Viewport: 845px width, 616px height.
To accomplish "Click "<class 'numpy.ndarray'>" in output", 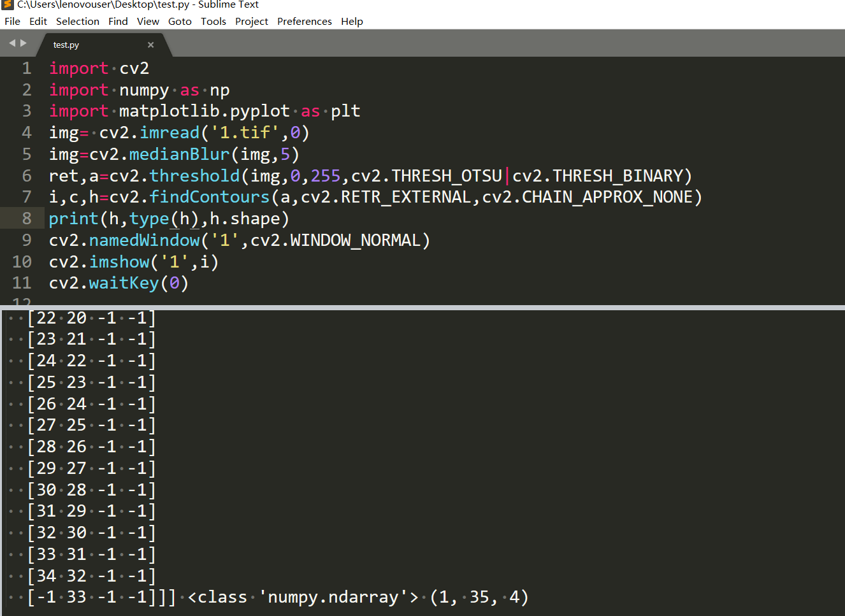I will point(303,598).
